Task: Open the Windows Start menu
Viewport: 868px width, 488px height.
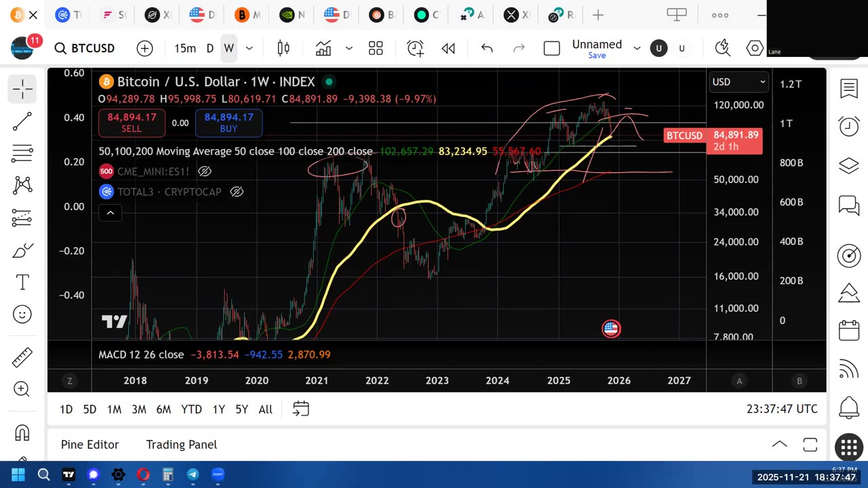Action: pos(18,474)
